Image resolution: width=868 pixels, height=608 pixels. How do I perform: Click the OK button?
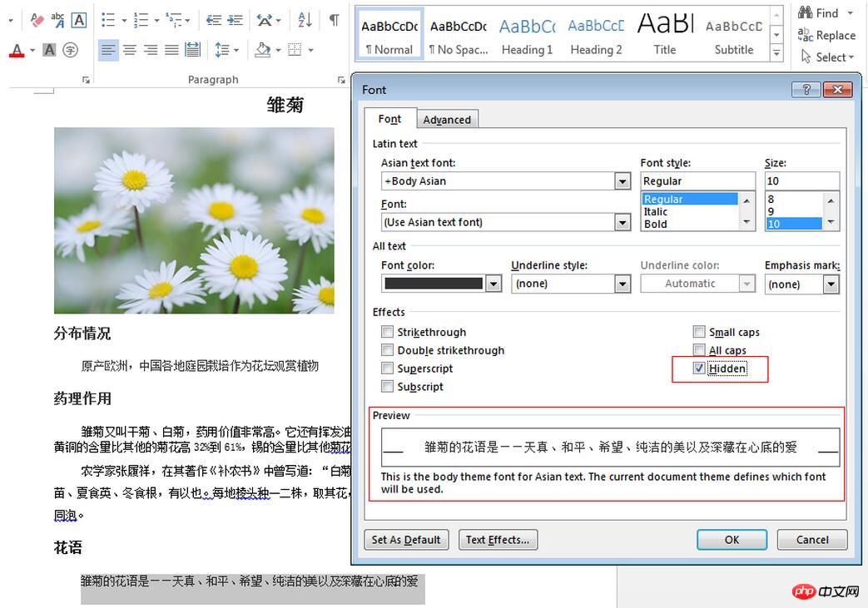[732, 540]
